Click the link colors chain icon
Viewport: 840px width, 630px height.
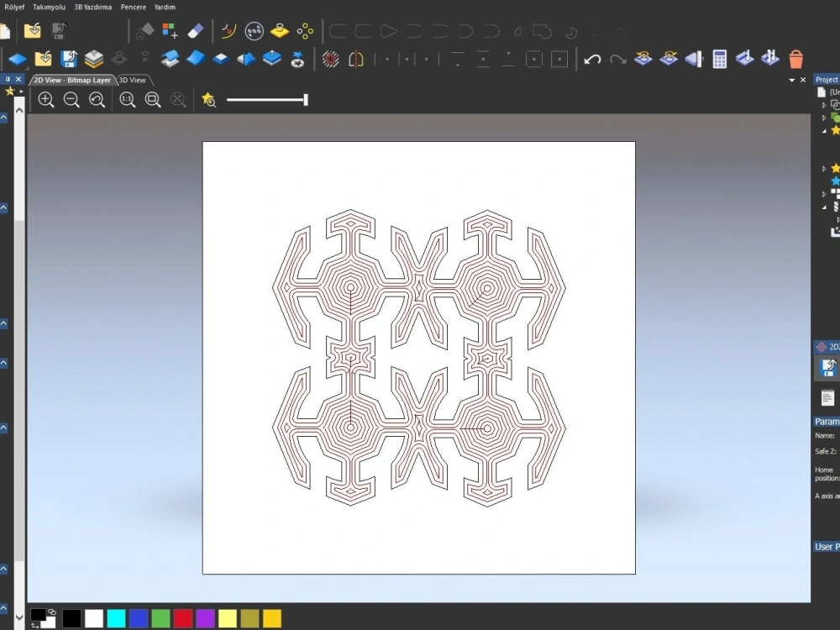click(52, 612)
